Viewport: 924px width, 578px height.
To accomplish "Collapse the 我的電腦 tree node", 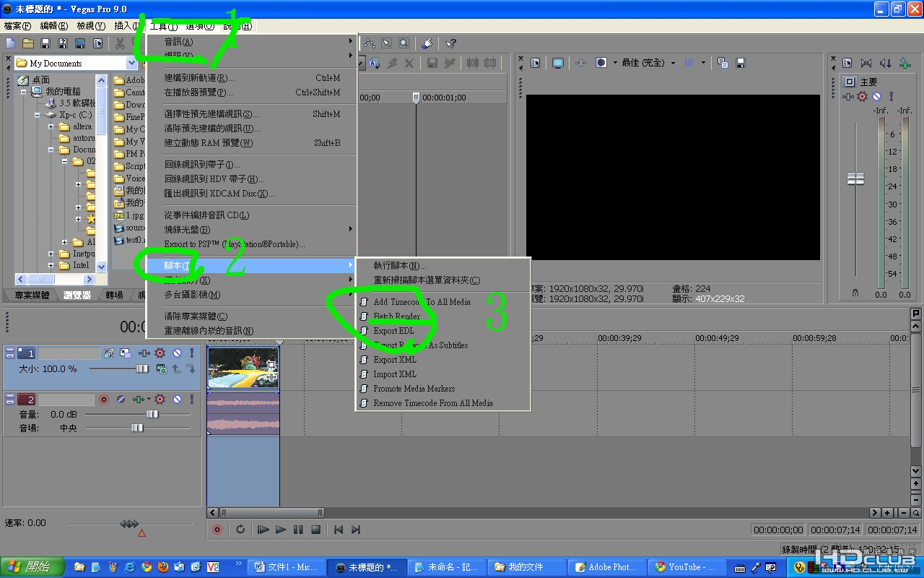I will point(23,92).
